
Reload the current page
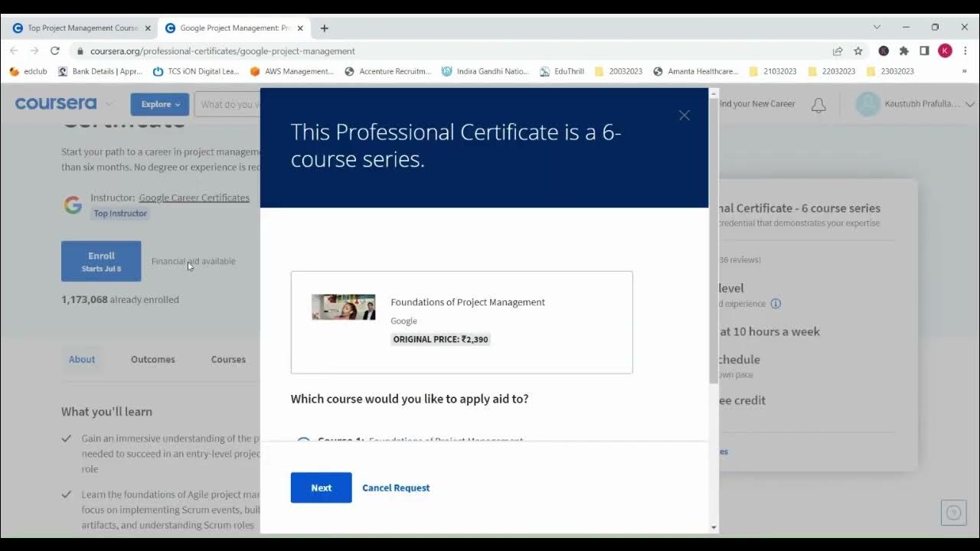coord(55,51)
